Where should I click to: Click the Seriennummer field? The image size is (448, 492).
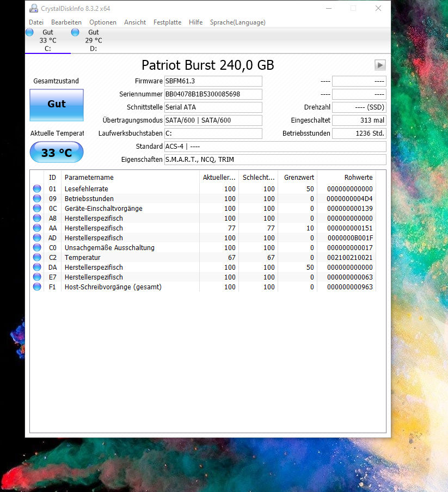click(x=213, y=94)
